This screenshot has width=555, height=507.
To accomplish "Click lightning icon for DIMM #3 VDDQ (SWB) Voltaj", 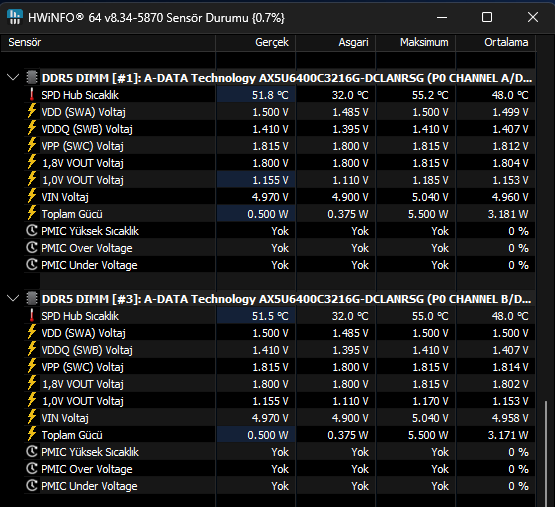I will click(x=32, y=349).
